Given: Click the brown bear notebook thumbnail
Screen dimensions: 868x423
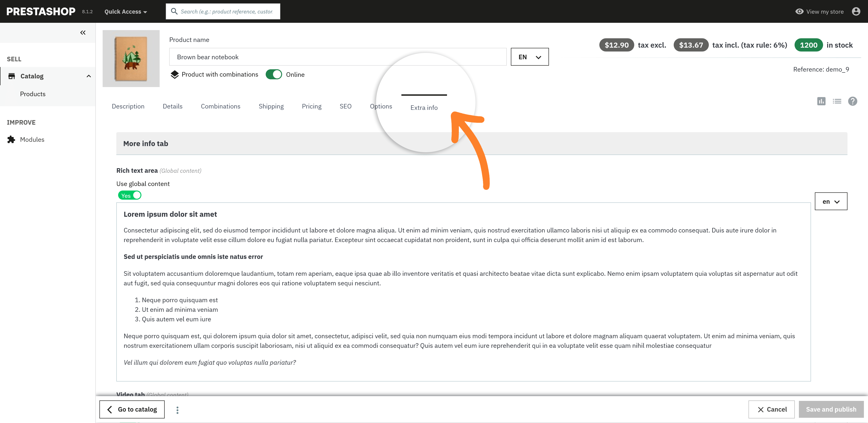Looking at the screenshot, I should tap(131, 59).
